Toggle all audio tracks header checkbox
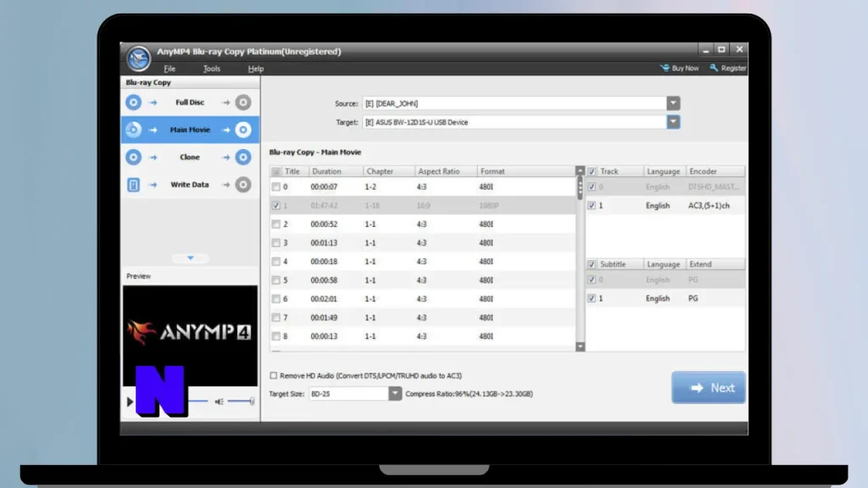The width and height of the screenshot is (868, 488). [591, 171]
